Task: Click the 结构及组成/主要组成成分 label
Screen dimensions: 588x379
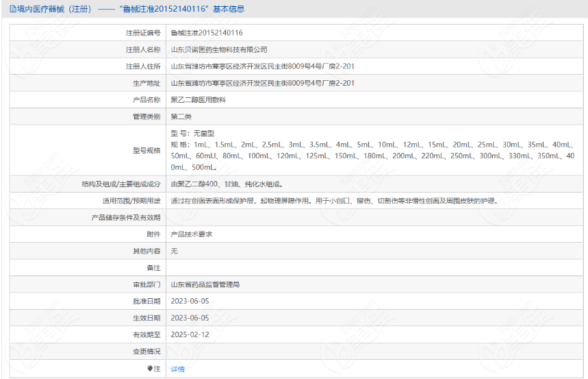Action: coord(120,184)
